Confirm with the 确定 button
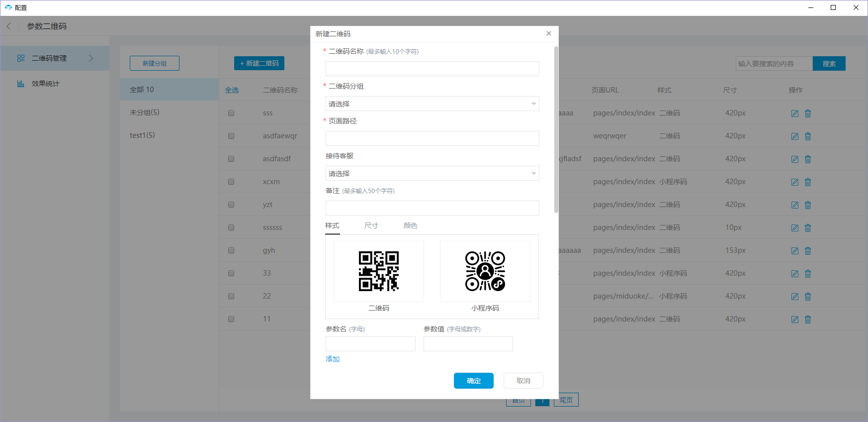This screenshot has width=868, height=422. (x=474, y=381)
